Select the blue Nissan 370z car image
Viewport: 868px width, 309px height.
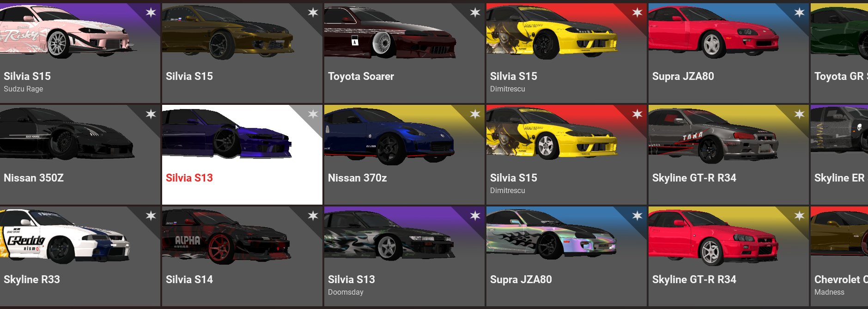tap(389, 135)
